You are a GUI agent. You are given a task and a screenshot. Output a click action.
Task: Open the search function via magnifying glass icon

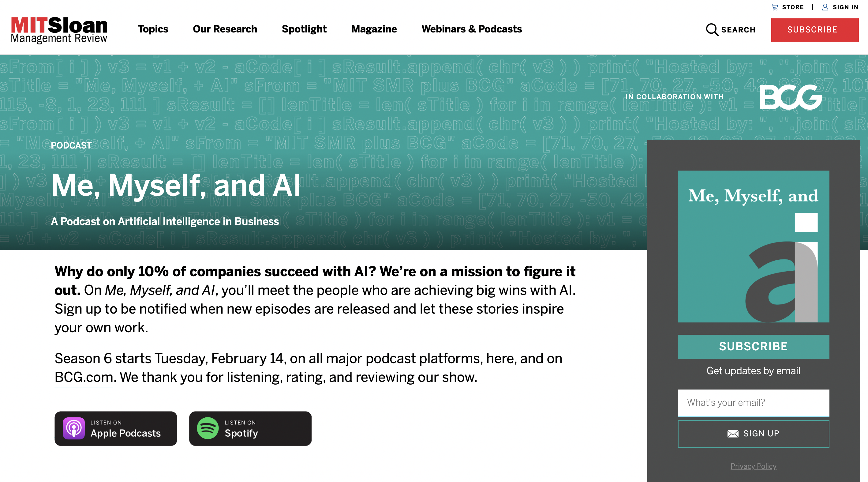(x=712, y=30)
